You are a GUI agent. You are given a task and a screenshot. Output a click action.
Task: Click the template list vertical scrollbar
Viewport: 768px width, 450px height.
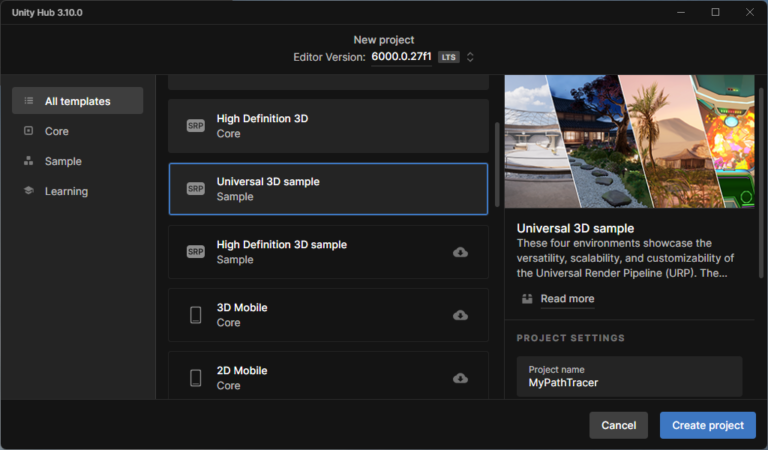(x=497, y=165)
